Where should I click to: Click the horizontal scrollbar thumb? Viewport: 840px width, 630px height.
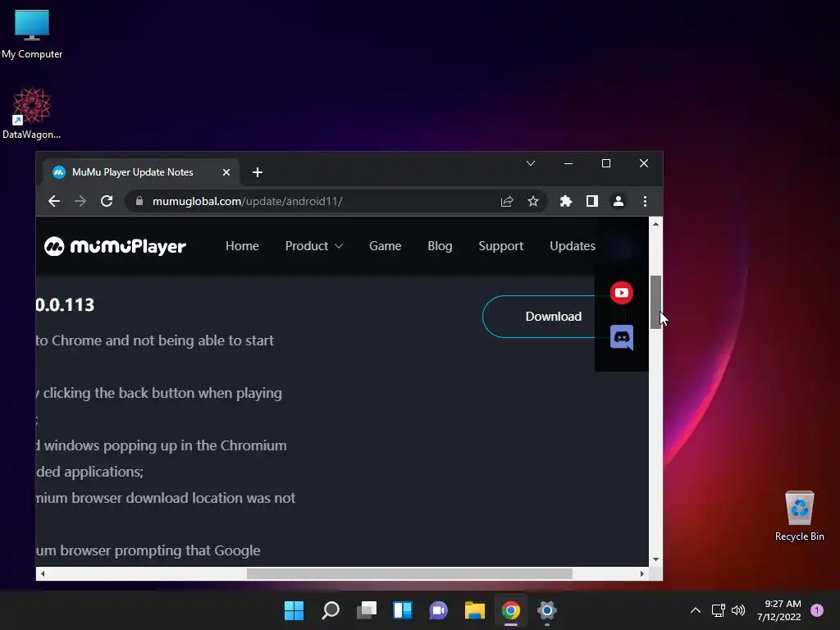409,573
